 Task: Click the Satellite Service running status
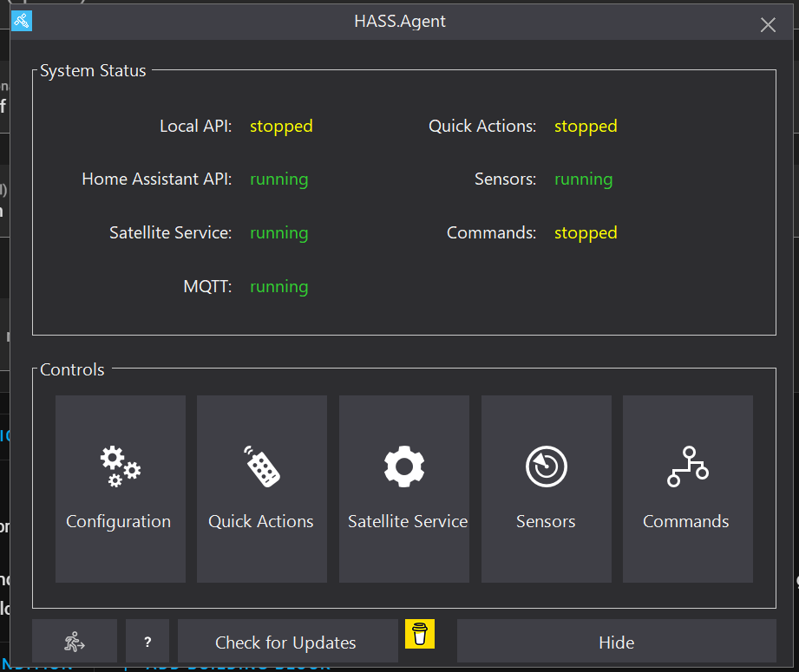279,233
